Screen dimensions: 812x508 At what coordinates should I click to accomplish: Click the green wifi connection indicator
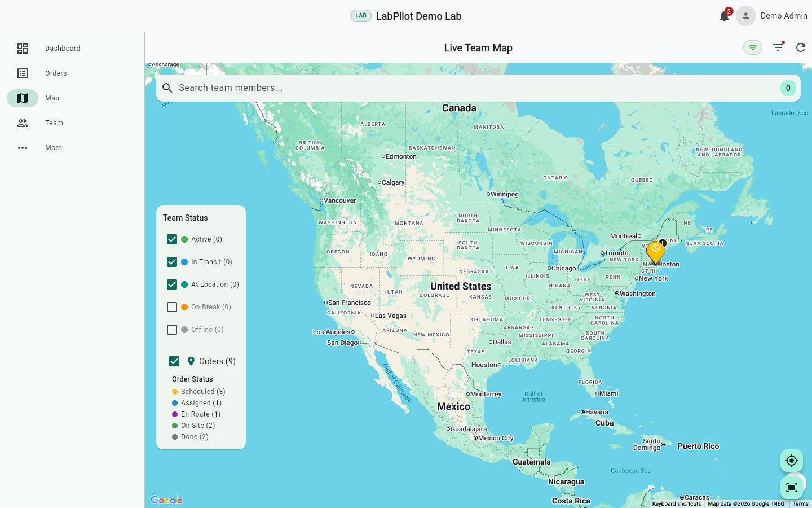[753, 47]
